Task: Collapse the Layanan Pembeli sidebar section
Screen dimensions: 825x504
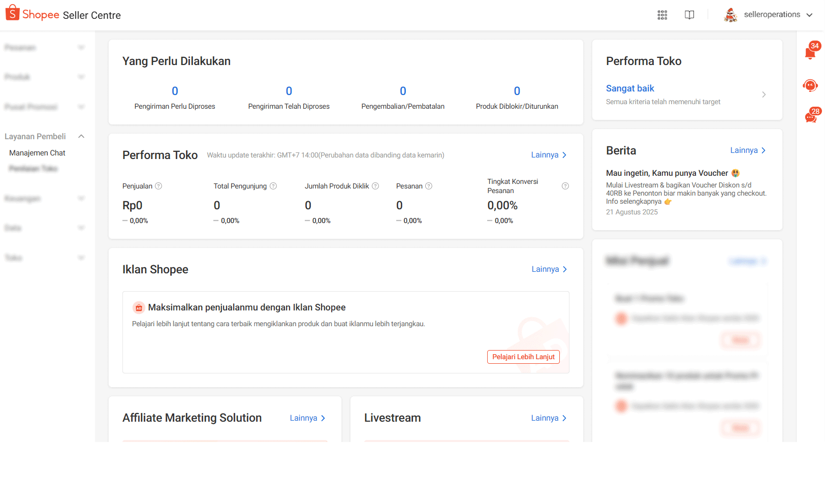Action: pyautogui.click(x=81, y=136)
